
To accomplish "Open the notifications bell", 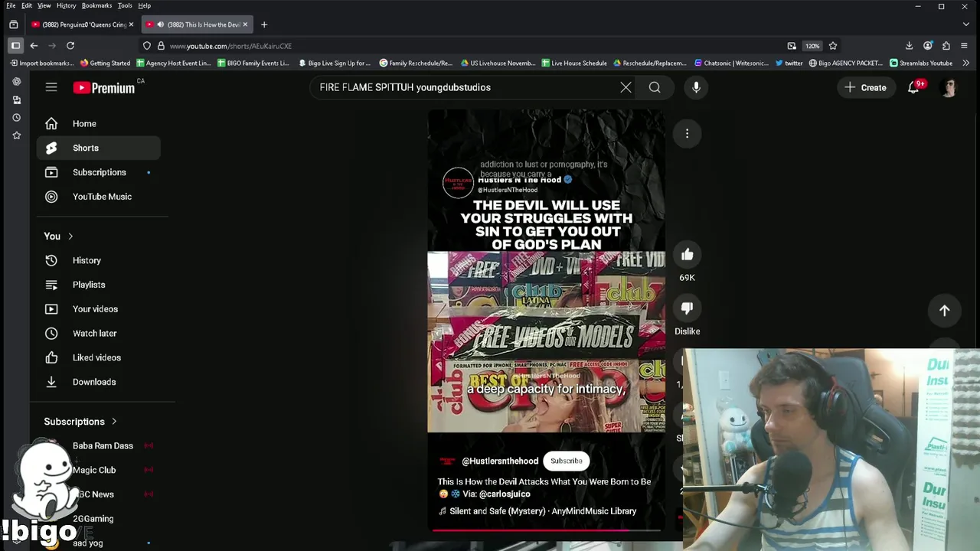I will point(913,87).
